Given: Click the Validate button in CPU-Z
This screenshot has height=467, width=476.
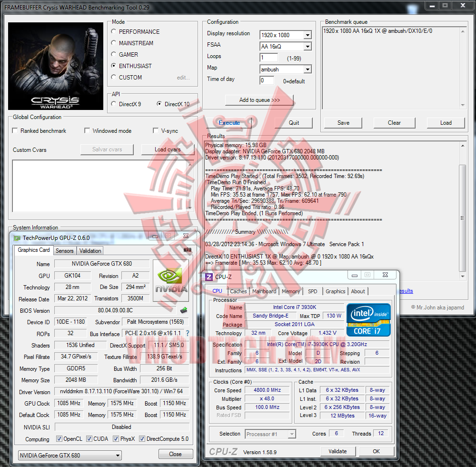Looking at the screenshot, I should (x=337, y=451).
